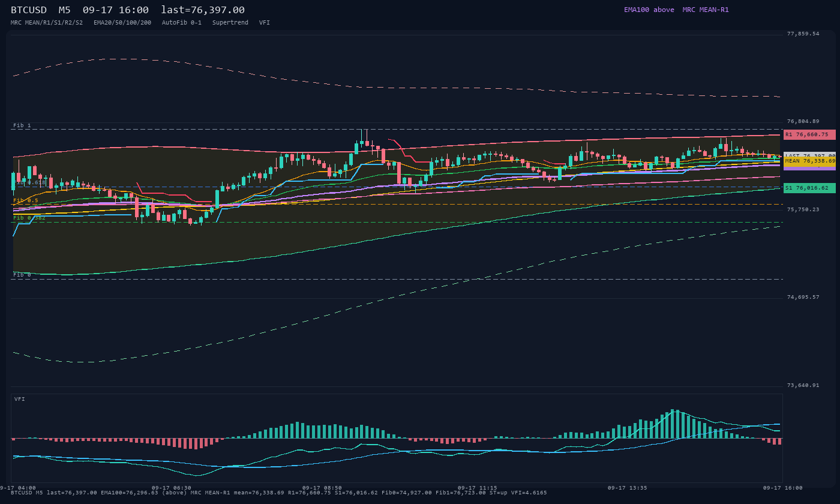Click the 75,750.23 price axis label

[803, 209]
